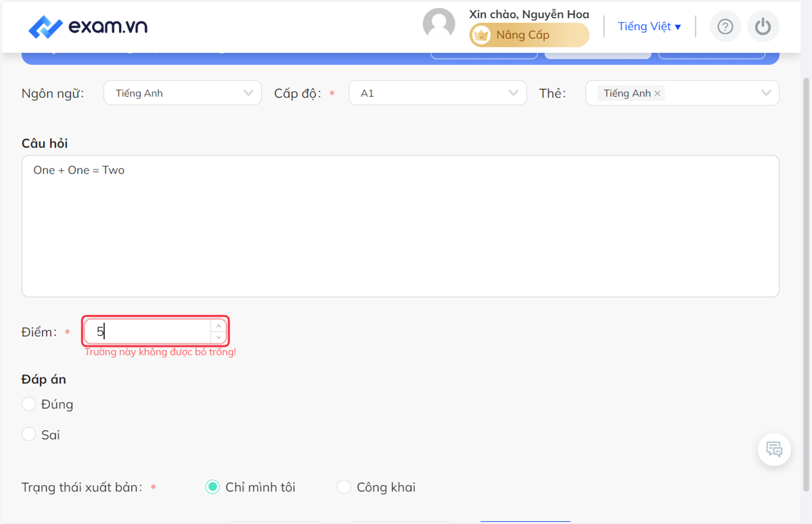Open the Ngôn ngữ dropdown
The image size is (812, 524).
[183, 93]
